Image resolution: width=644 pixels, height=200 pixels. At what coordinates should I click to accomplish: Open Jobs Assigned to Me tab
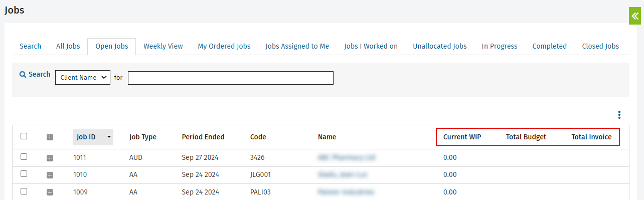pyautogui.click(x=297, y=46)
